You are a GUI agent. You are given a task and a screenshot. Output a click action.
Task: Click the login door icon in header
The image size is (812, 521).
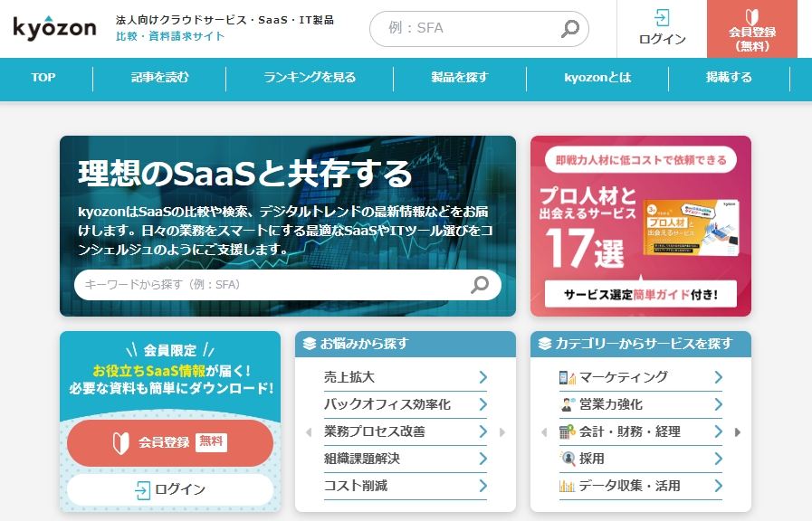tap(662, 17)
